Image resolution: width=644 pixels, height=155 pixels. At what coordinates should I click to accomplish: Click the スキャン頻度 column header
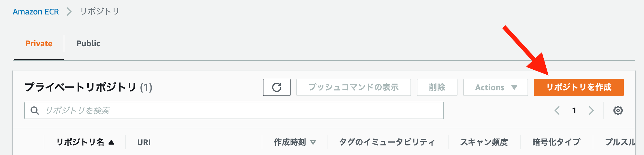[x=484, y=142]
